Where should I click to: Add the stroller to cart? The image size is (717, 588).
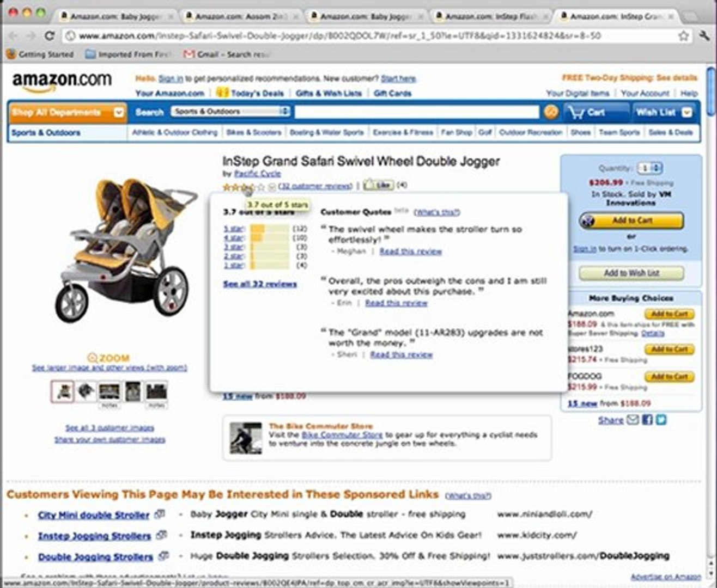[x=631, y=220]
